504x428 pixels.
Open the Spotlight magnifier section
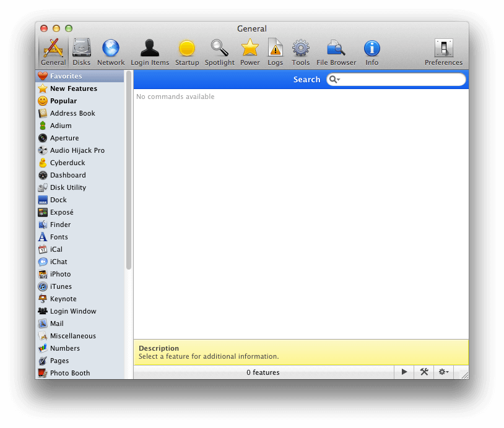pos(220,52)
